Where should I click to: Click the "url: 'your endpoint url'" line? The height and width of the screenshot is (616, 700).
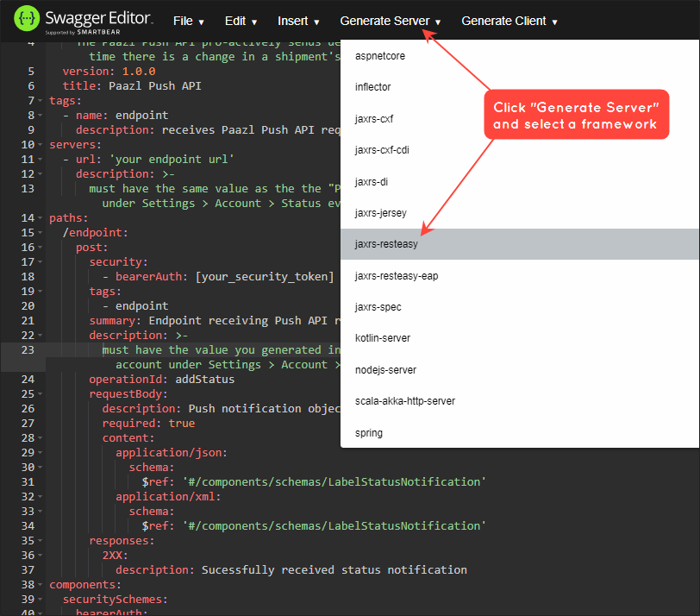pyautogui.click(x=155, y=160)
